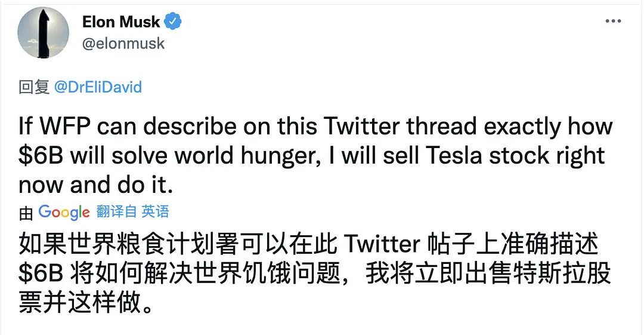644x335 pixels.
Task: Click Twitter in the Chinese translation
Action: [382, 245]
